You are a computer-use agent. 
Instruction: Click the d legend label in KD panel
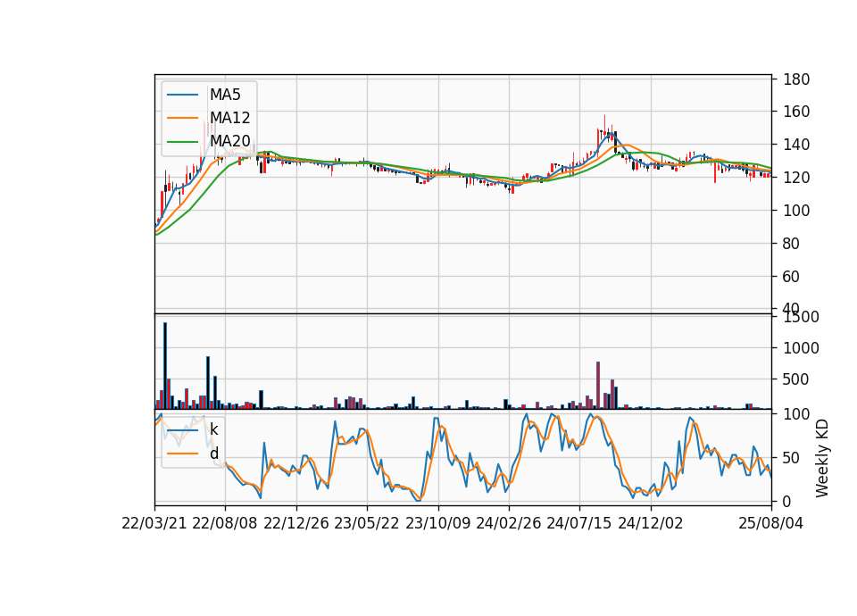click(213, 454)
